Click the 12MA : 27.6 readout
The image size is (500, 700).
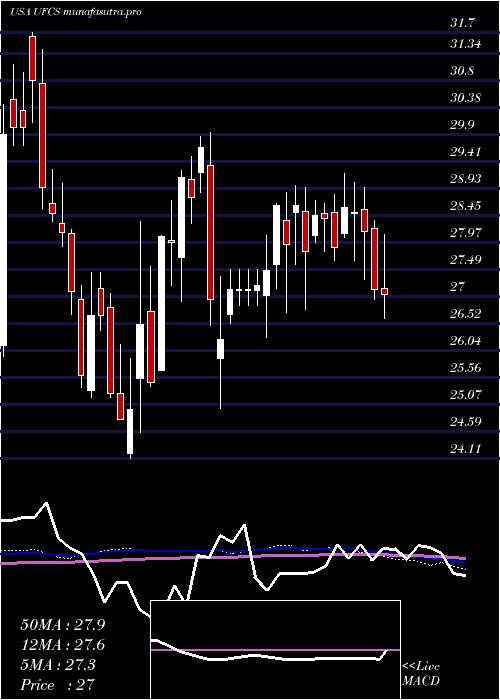click(x=62, y=645)
